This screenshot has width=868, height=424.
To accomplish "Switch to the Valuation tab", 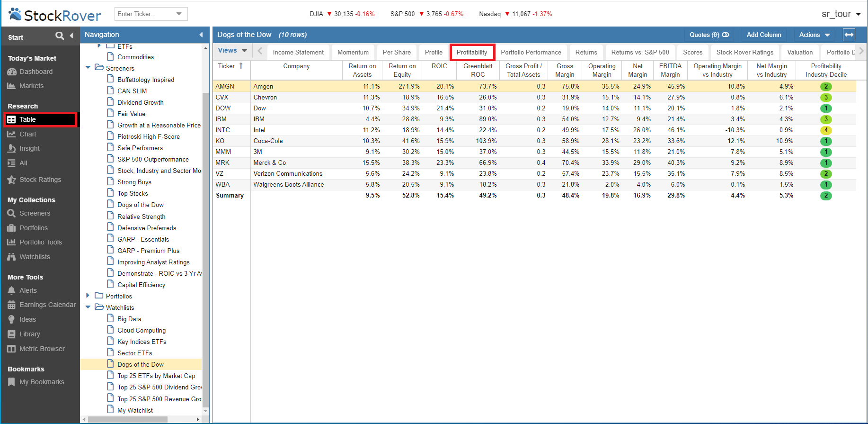I will tap(800, 52).
